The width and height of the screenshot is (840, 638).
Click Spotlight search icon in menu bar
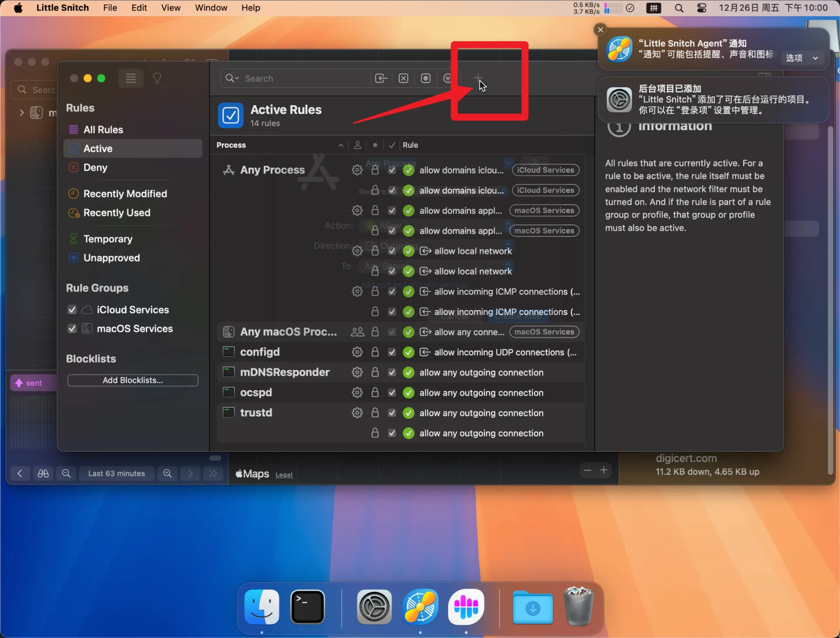click(679, 8)
